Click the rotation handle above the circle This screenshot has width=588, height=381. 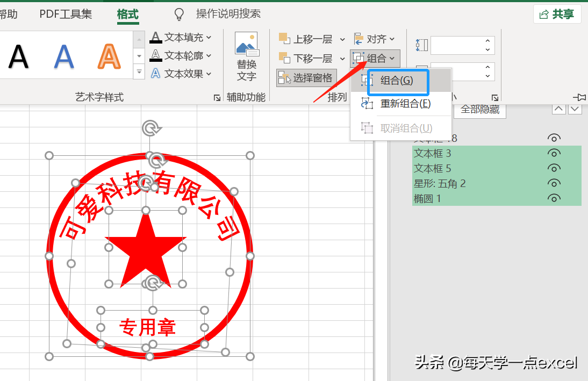[x=150, y=128]
